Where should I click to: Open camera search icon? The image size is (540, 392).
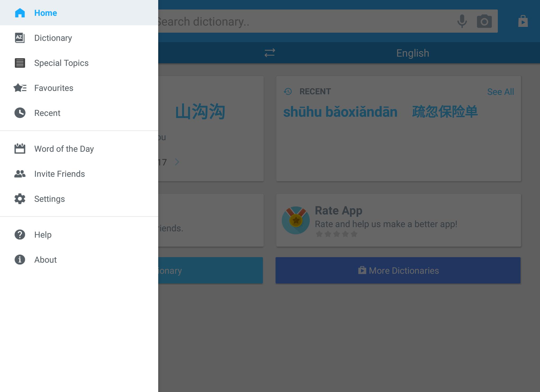click(484, 21)
